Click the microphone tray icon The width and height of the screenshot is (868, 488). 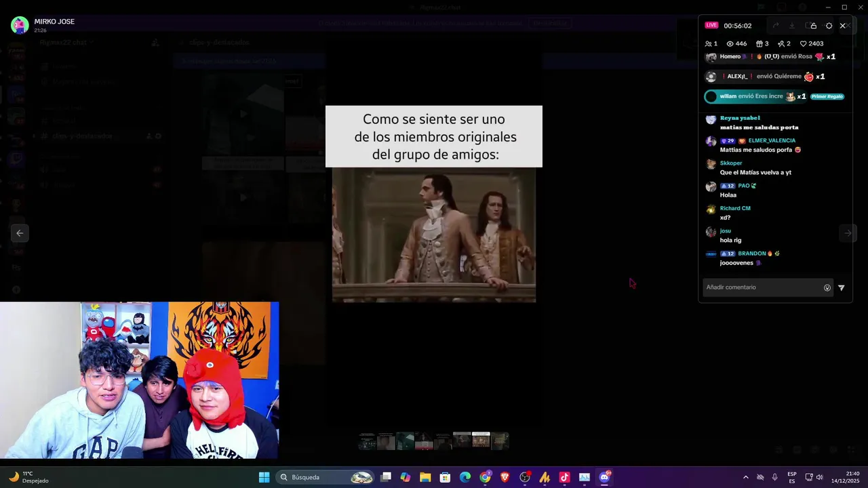click(774, 477)
